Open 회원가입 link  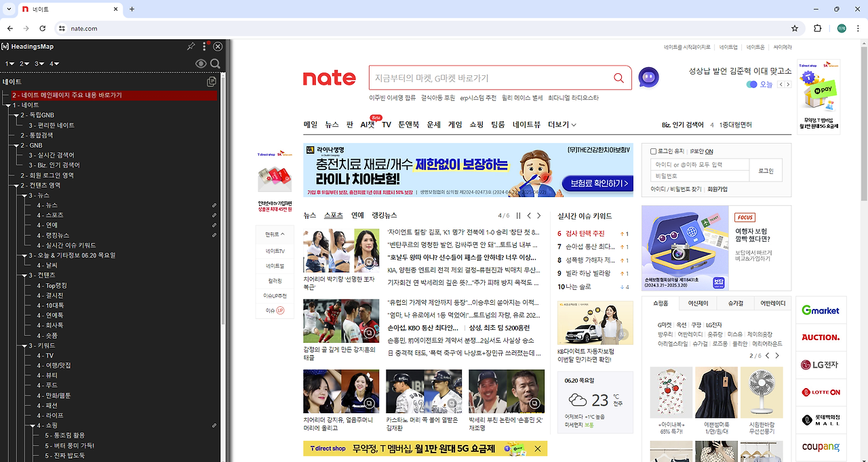(x=717, y=190)
